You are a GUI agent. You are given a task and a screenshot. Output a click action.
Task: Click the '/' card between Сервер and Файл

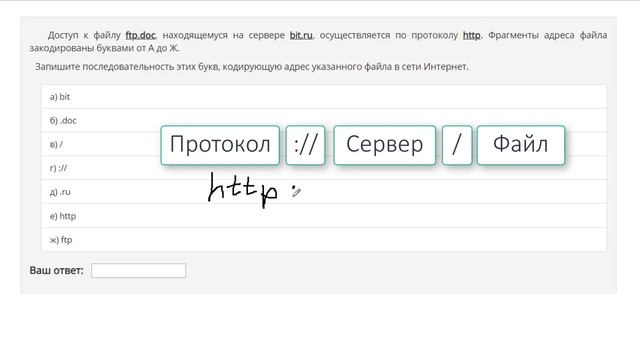click(457, 145)
